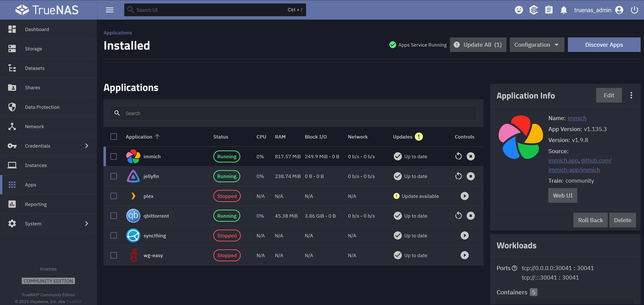Open the immich.app source link
The width and height of the screenshot is (644, 305).
pyautogui.click(x=563, y=160)
